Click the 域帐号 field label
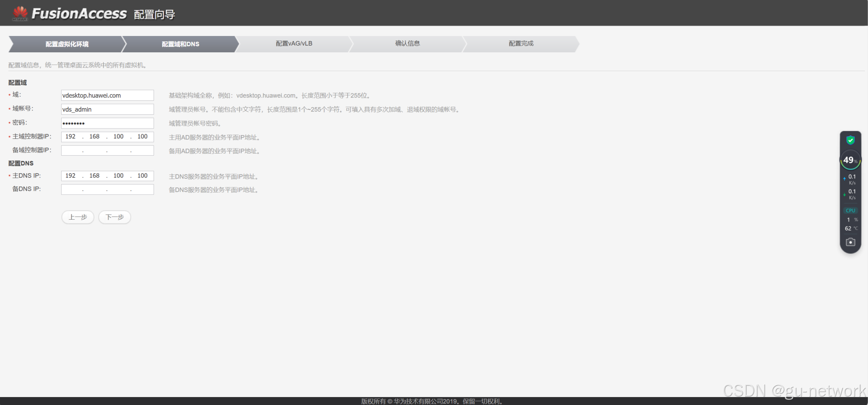 23,109
